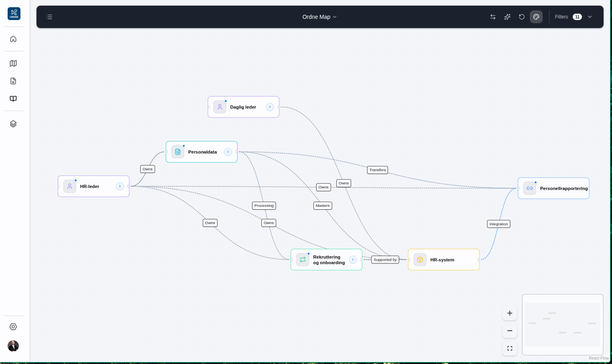Open the Documents sidebar icon
This screenshot has height=364, width=612.
pyautogui.click(x=13, y=81)
